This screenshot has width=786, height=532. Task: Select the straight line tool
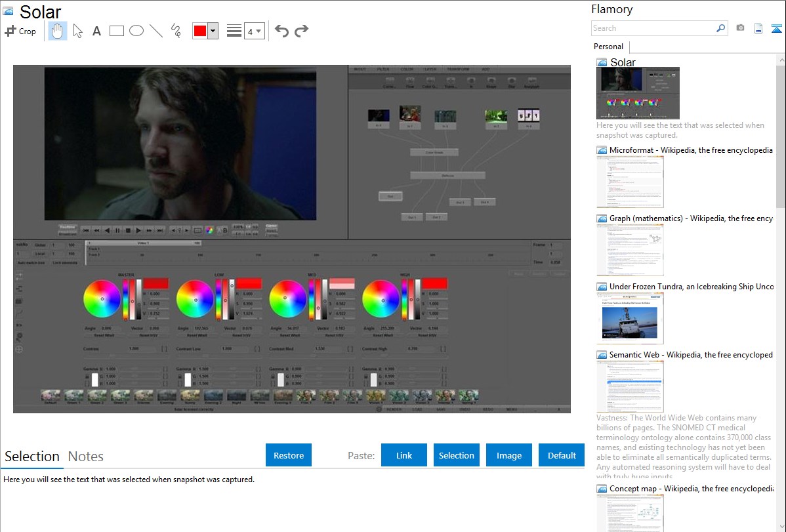pyautogui.click(x=156, y=31)
